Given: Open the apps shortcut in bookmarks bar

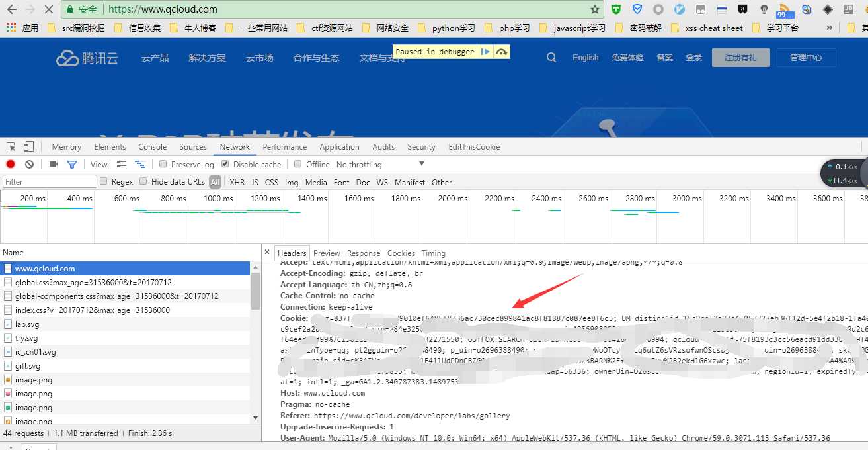Looking at the screenshot, I should tap(22, 28).
